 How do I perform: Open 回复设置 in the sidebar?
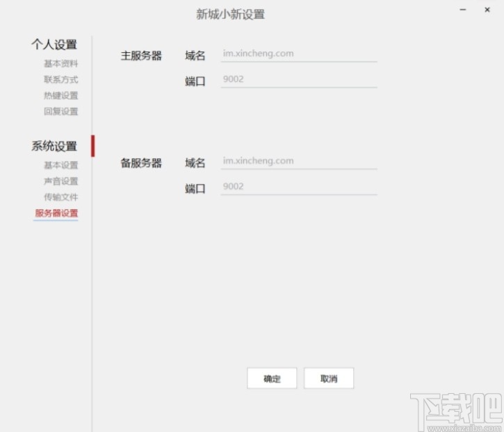[x=60, y=111]
